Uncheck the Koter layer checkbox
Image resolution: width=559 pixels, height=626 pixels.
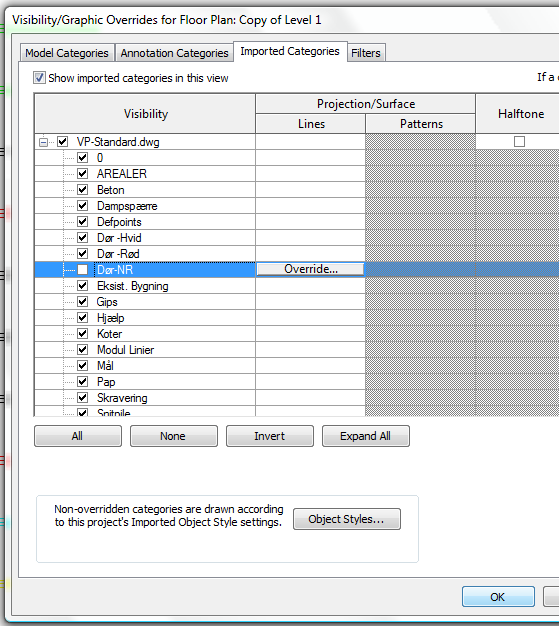coord(83,333)
